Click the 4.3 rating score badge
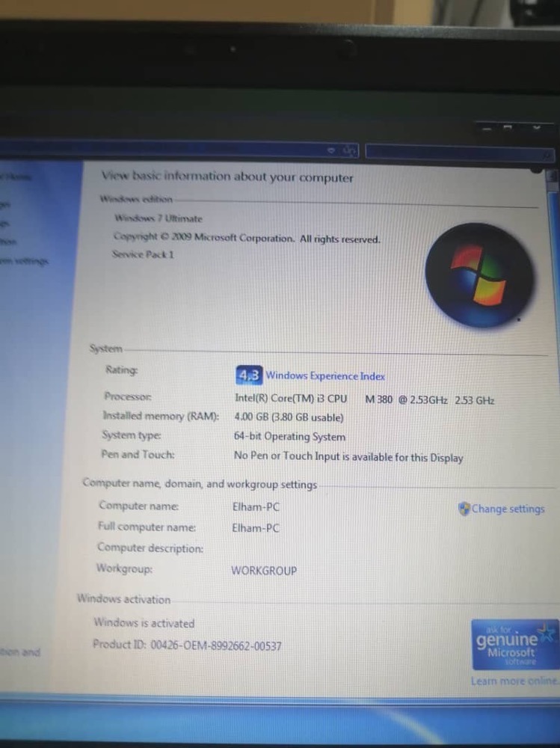 pyautogui.click(x=248, y=375)
